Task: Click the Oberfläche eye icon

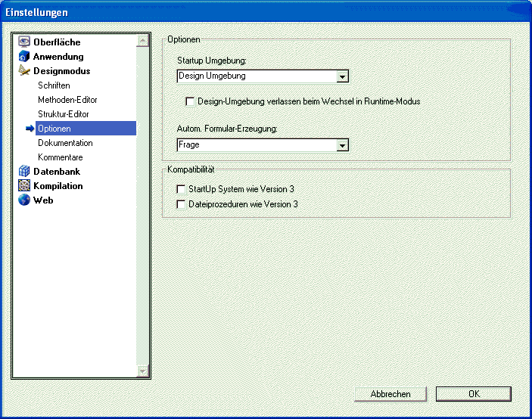Action: pos(23,42)
